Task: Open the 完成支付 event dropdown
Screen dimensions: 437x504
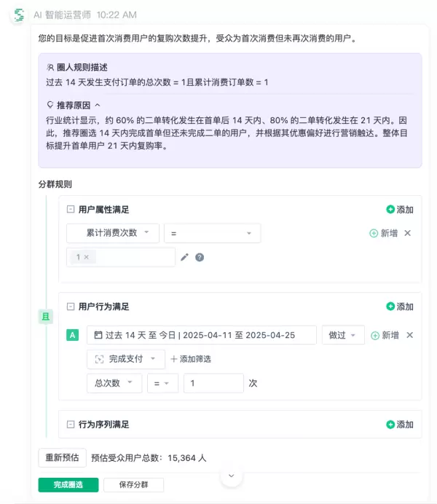Action: pos(126,359)
